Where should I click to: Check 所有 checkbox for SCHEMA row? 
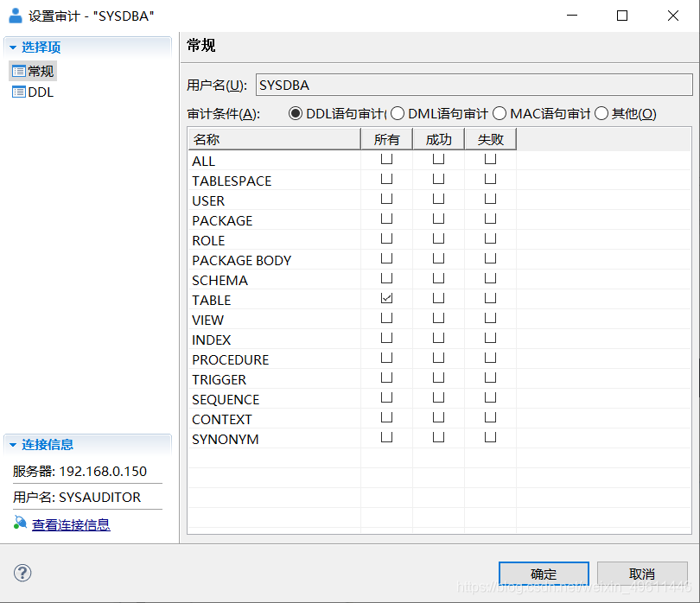tap(386, 278)
